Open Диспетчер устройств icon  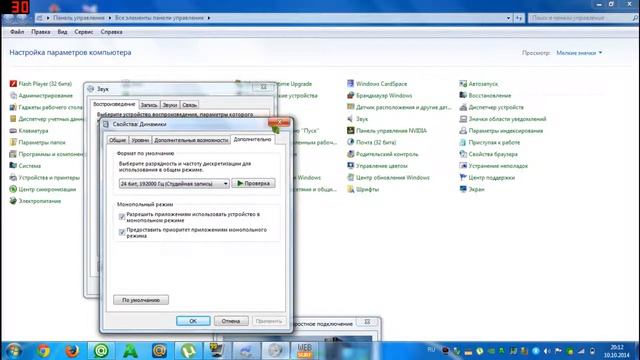[463, 107]
